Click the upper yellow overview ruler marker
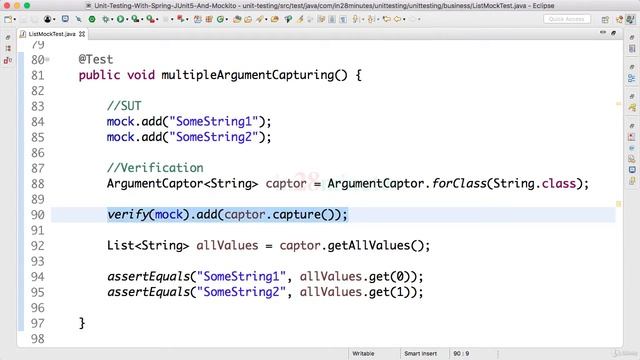Viewport: 640px width, 360px height. coord(618,104)
